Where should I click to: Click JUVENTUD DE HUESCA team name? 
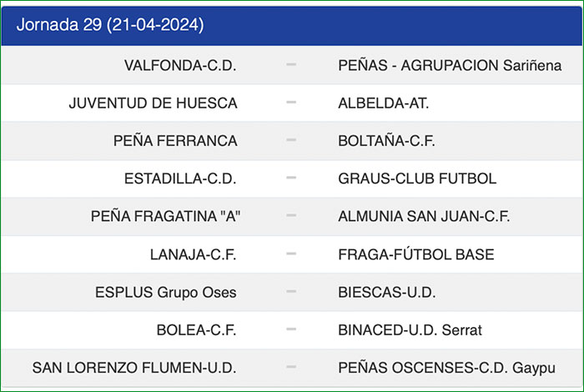tap(153, 103)
